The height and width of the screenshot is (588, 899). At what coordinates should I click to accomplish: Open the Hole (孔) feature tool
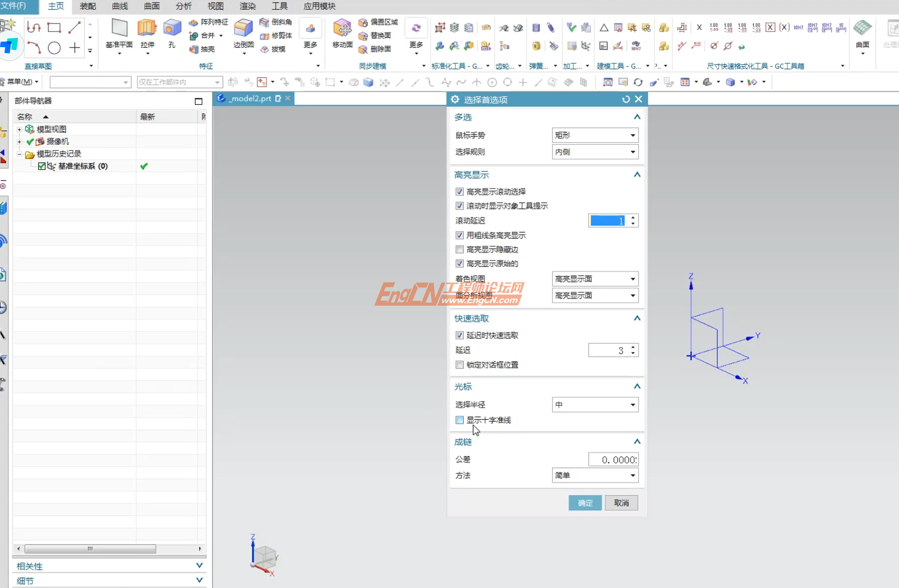172,35
